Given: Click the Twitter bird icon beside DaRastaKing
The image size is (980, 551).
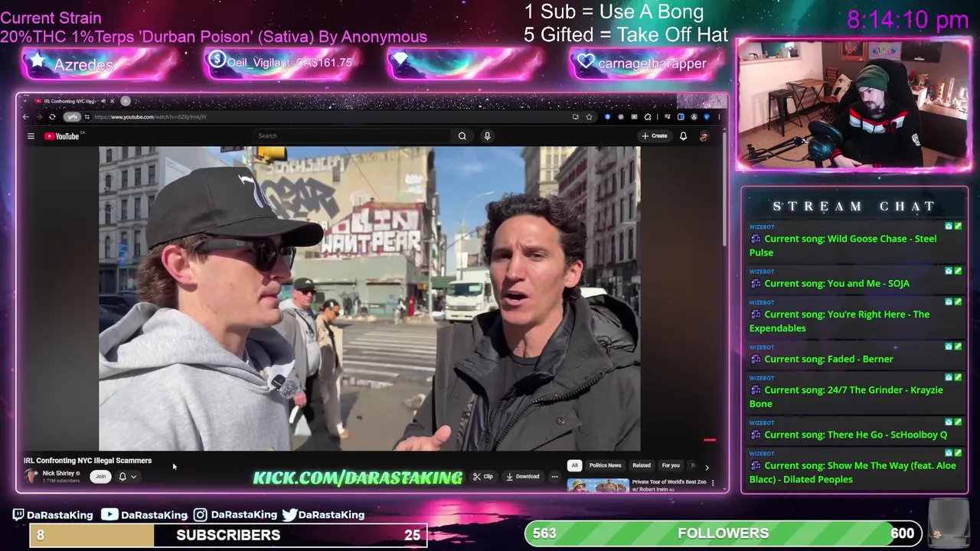Looking at the screenshot, I should click(289, 515).
